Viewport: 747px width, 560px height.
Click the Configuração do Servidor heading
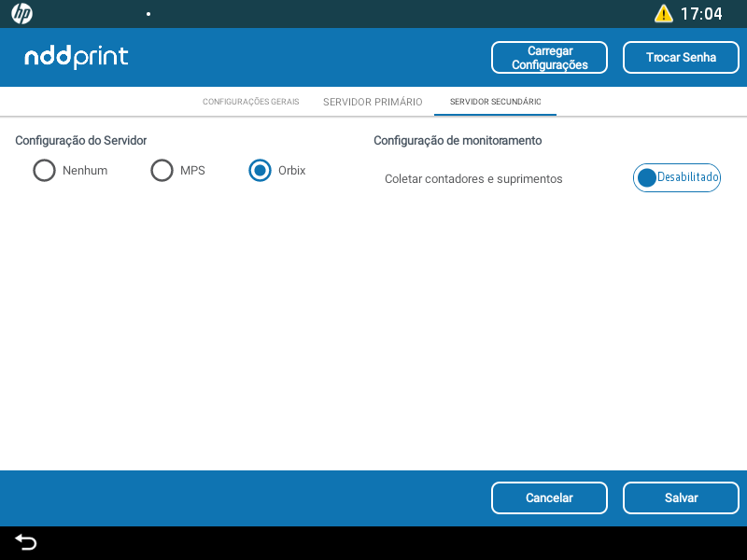point(80,141)
